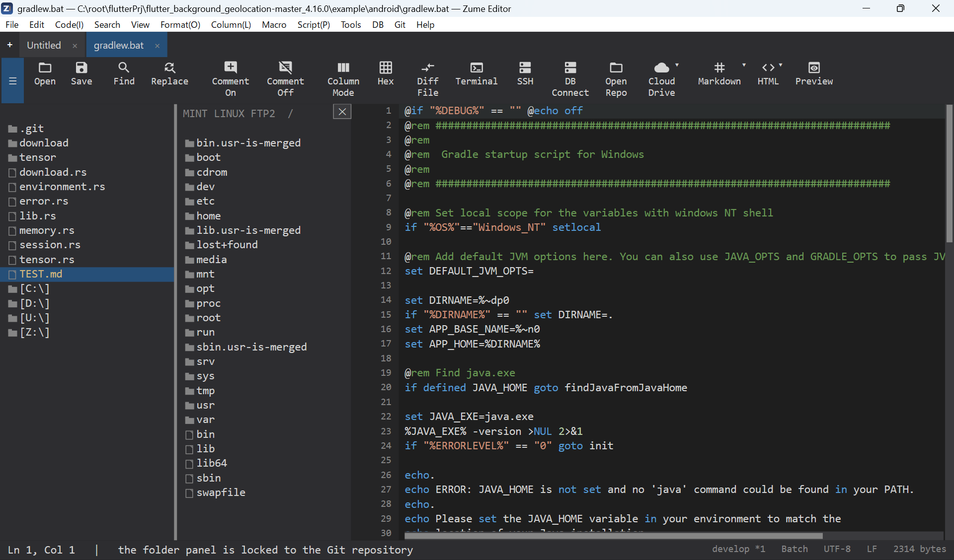Open the Preview pane
Viewport: 954px width, 560px height.
(x=814, y=74)
